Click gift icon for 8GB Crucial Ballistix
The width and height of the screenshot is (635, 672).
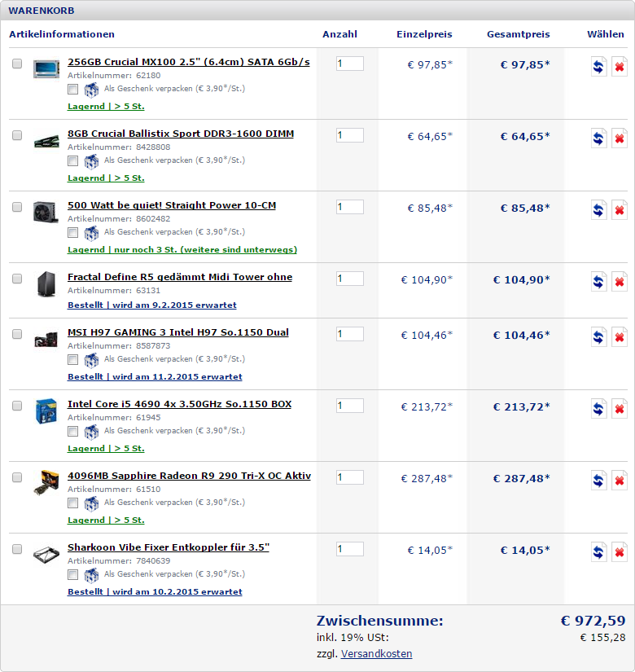91,161
